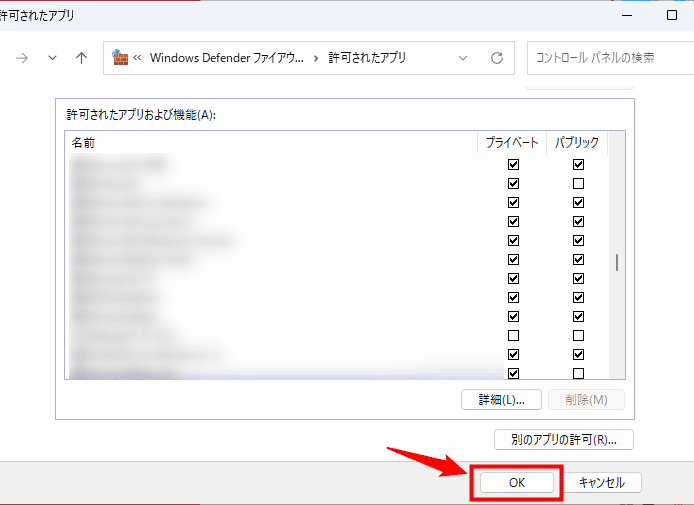694x505 pixels.
Task: Select the Windows Defender ファイアウ... breadcrumb
Action: [227, 58]
